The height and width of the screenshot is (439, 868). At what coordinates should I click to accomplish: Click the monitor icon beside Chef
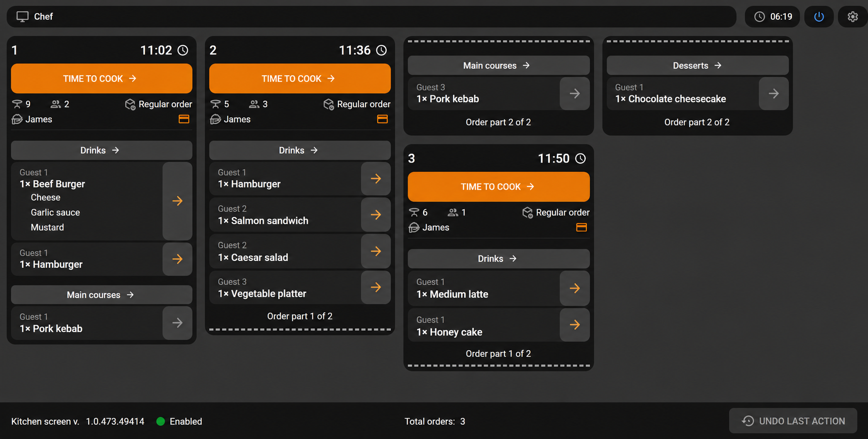[23, 17]
